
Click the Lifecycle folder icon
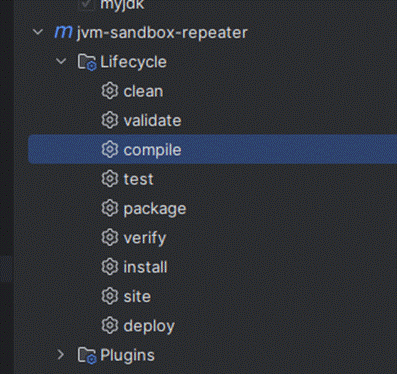[x=87, y=62]
